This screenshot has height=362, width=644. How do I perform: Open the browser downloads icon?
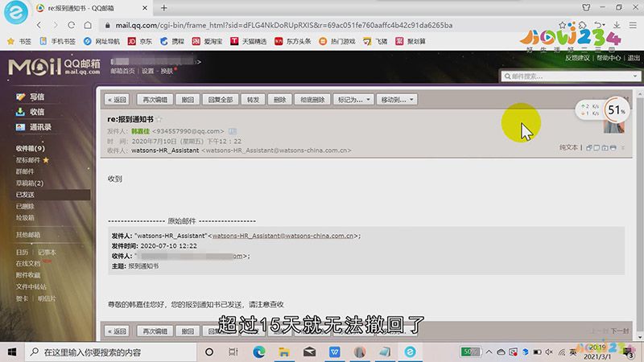coord(617,25)
